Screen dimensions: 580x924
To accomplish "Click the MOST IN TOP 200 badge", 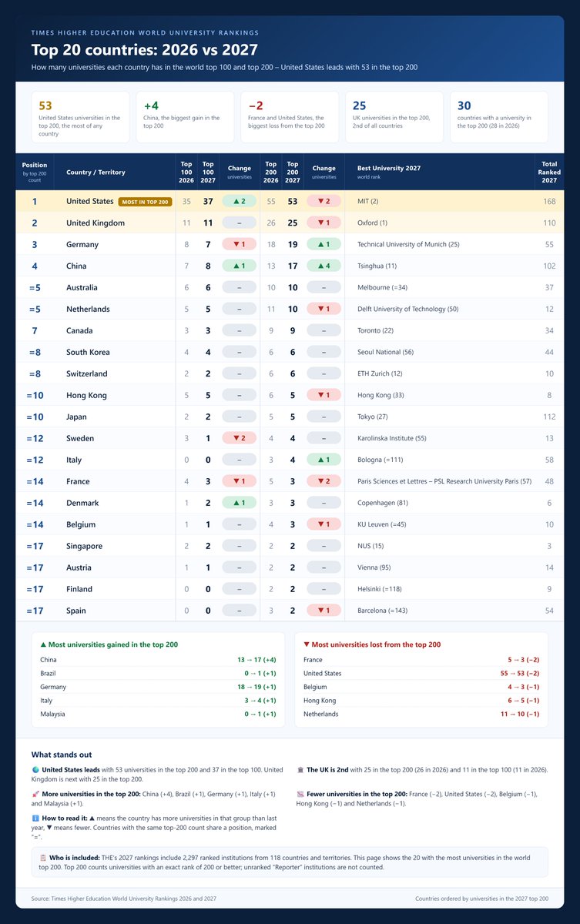I will 145,202.
